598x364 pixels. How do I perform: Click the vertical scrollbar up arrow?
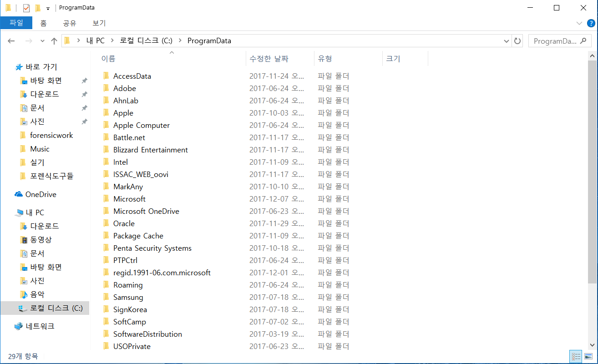point(592,56)
